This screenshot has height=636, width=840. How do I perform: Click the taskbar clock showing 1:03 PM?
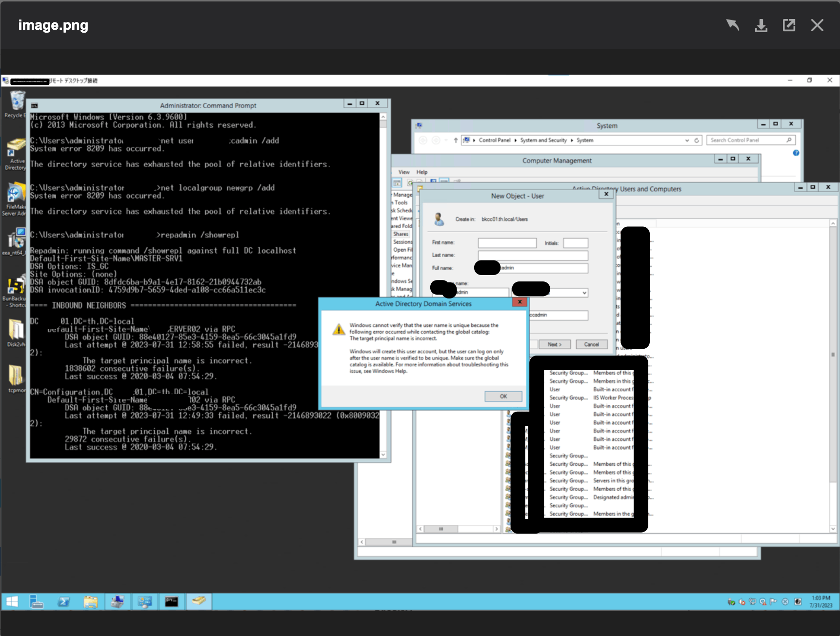[820, 602]
